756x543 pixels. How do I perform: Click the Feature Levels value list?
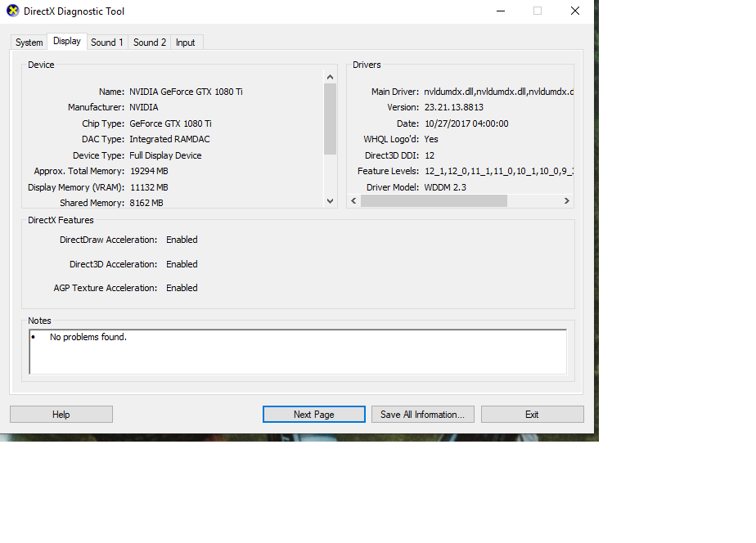(x=499, y=171)
